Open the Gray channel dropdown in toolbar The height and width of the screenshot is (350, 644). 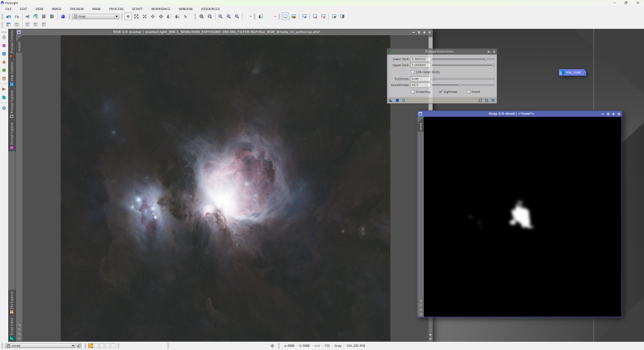pyautogui.click(x=94, y=16)
